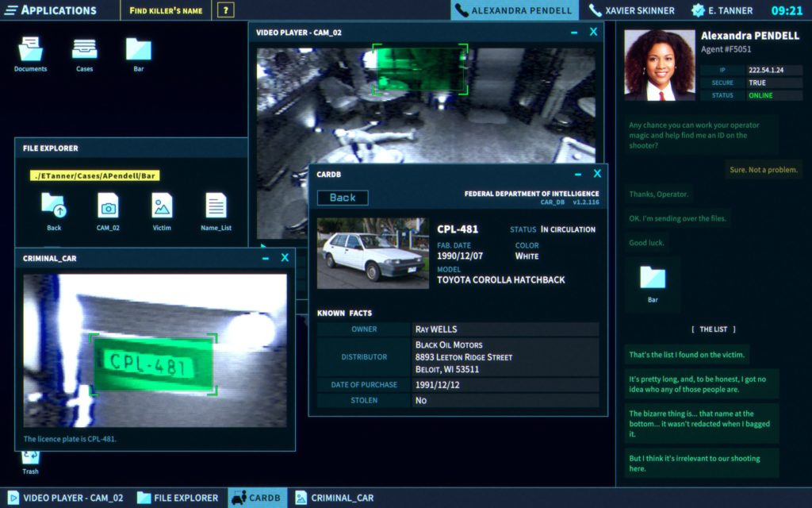The image size is (812, 508).
Task: Switch to Xavier Skinner contact tab
Action: pyautogui.click(x=631, y=10)
